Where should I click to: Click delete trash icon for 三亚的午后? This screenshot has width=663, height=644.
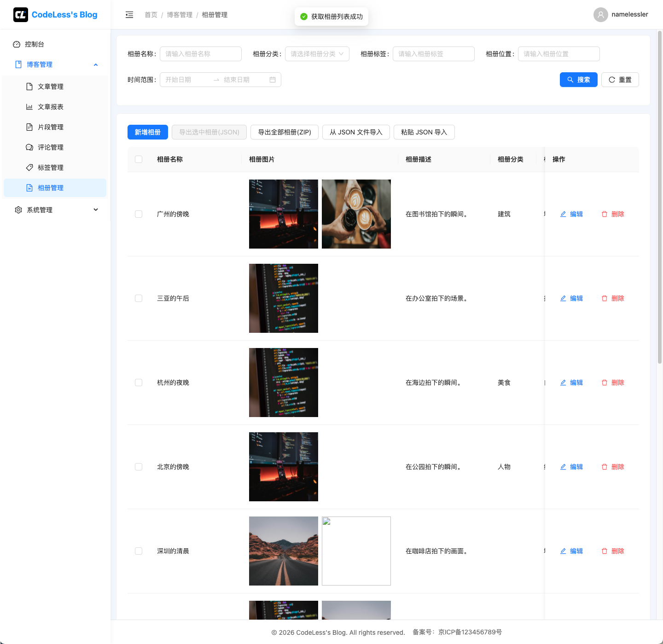605,298
